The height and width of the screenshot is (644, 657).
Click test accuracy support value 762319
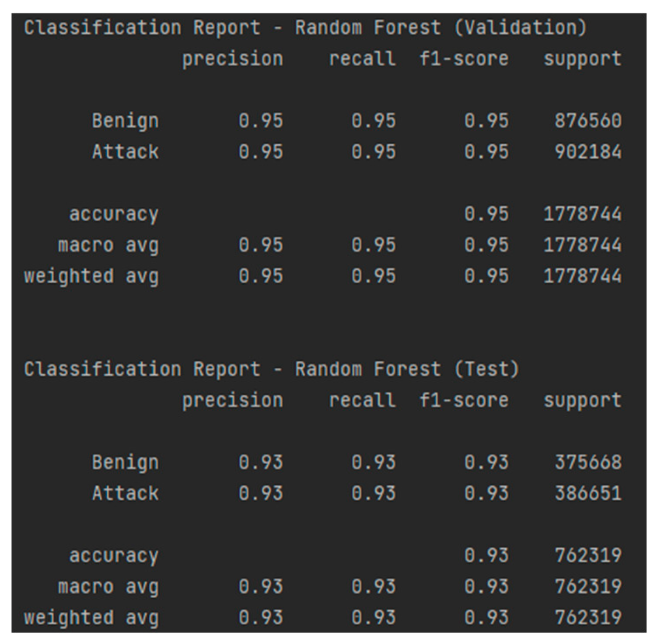click(588, 556)
